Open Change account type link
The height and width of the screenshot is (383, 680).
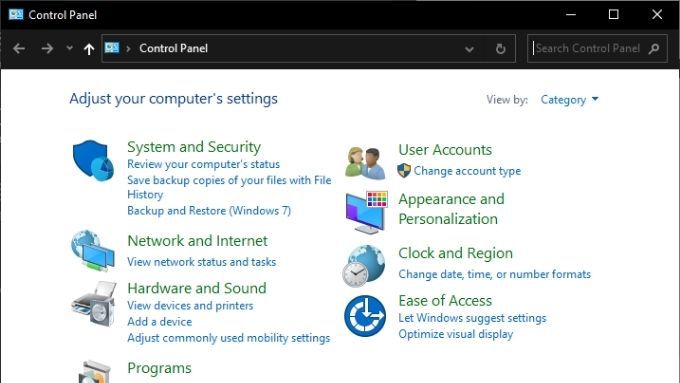[x=467, y=171]
